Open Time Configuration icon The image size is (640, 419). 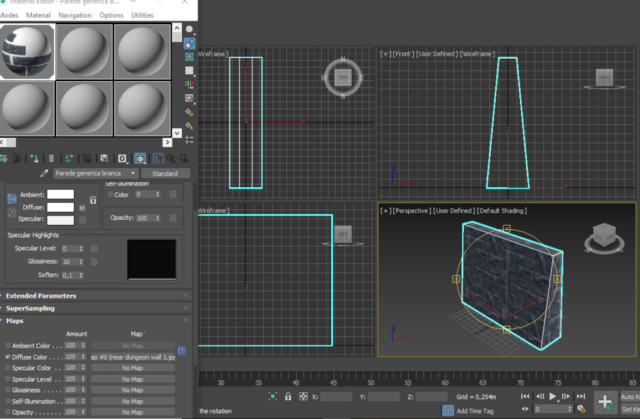pos(581,409)
